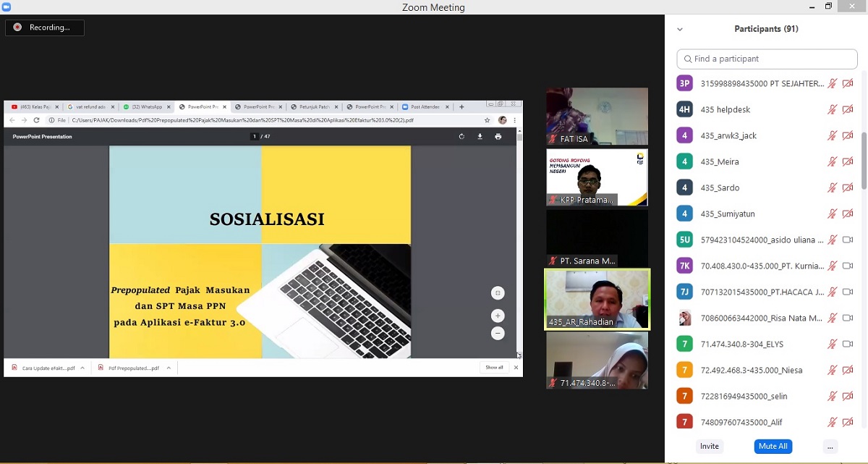
Task: Toggle video icon for 435 helpdesk
Action: coord(848,109)
